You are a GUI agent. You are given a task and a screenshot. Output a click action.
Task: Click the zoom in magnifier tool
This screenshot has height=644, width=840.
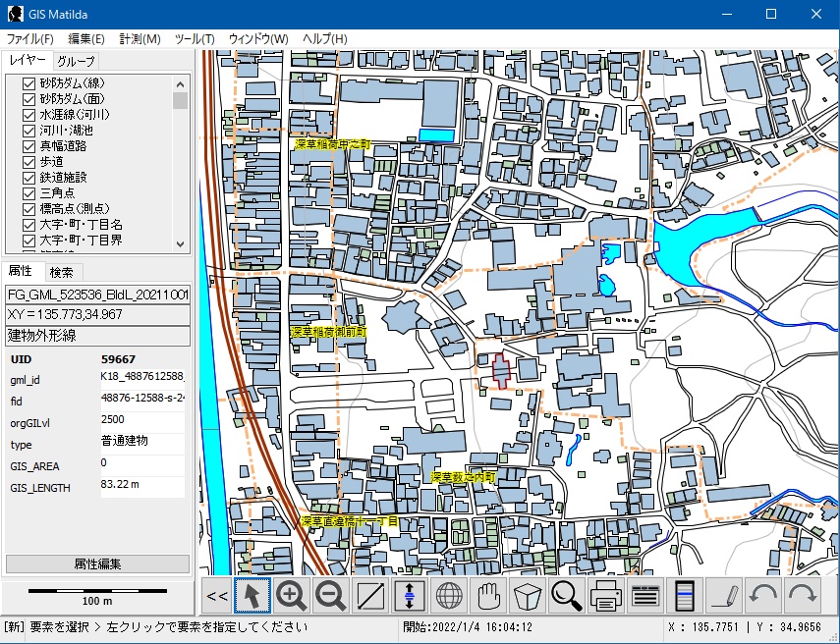pos(292,595)
